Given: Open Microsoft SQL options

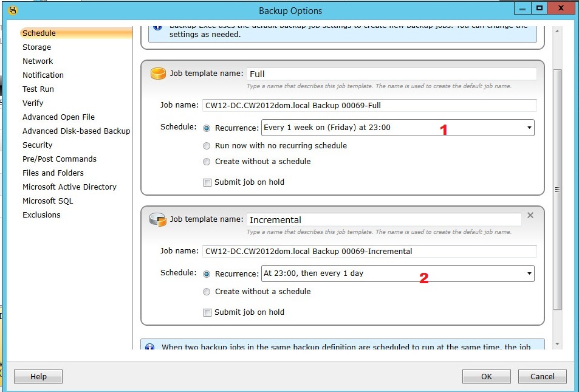Looking at the screenshot, I should (47, 201).
